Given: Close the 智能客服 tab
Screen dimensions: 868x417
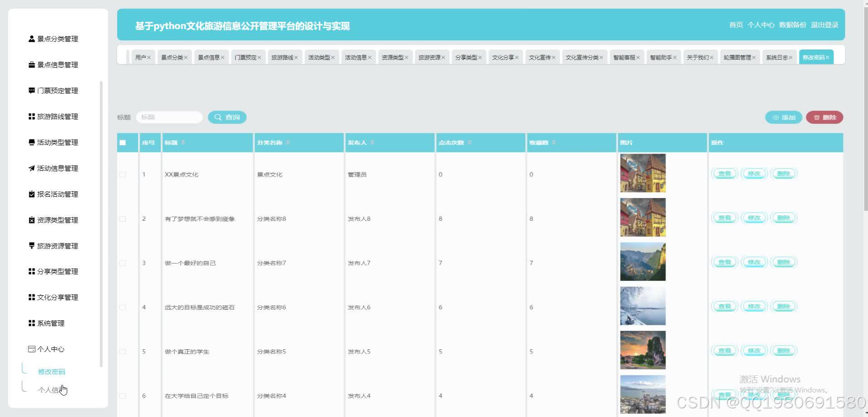Looking at the screenshot, I should [638, 58].
